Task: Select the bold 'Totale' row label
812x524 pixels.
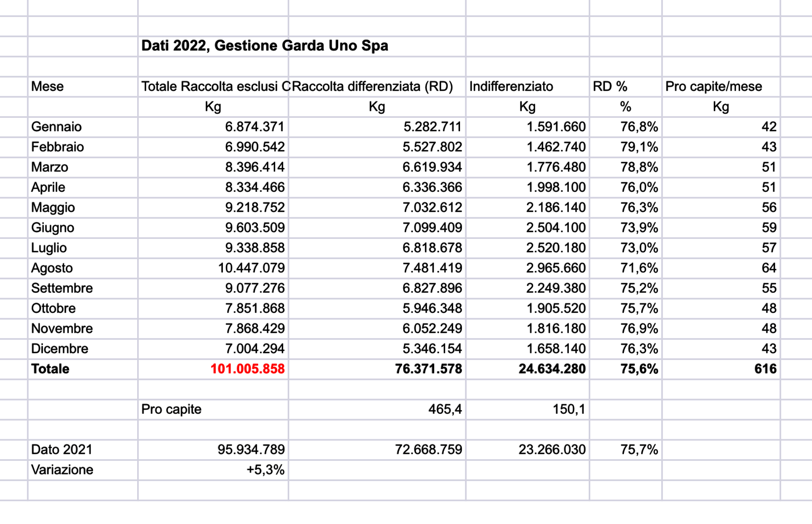Action: [50, 369]
